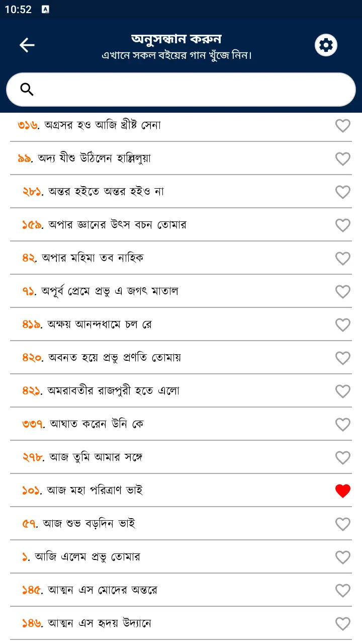This screenshot has width=362, height=644.
Task: Favorite song ৩১৬ with its heart icon
Action: pos(342,125)
